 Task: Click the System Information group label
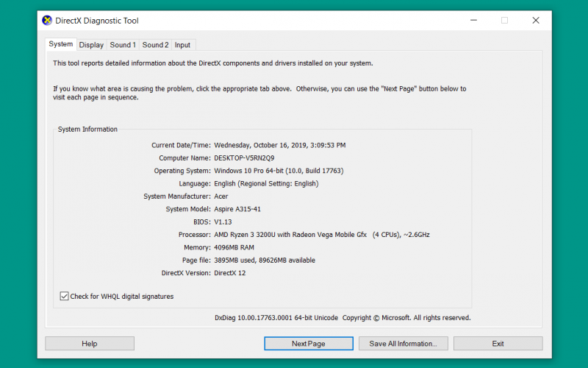pos(87,130)
